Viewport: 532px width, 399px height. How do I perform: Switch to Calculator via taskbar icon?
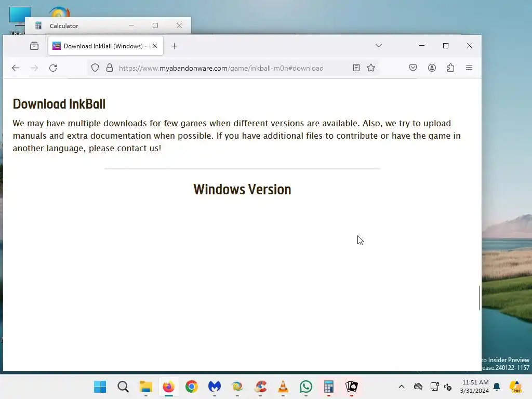pos(329,387)
